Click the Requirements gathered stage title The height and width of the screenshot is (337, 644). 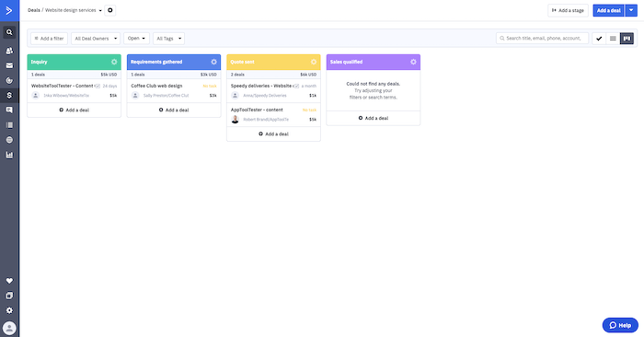[156, 62]
